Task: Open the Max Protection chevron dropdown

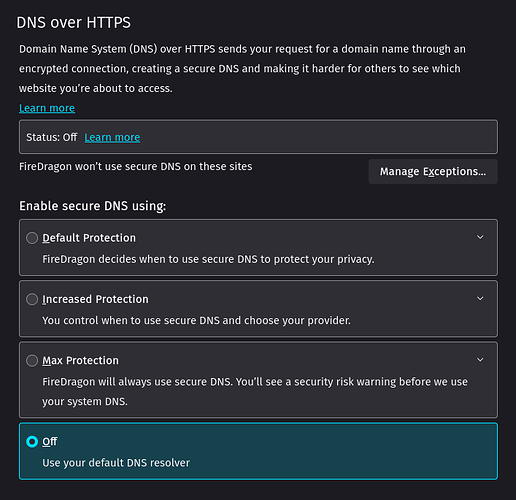Action: click(x=480, y=360)
